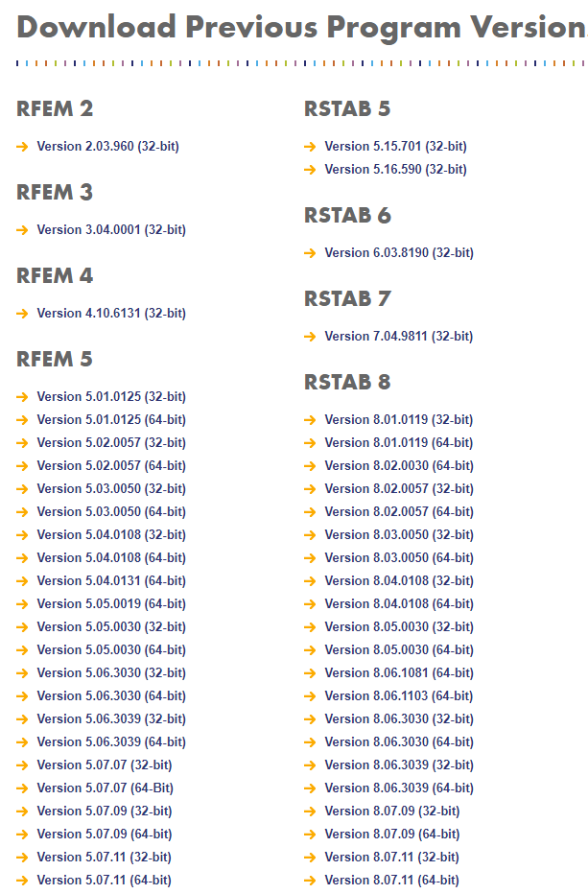This screenshot has height=894, width=588.
Task: Open Version 5.16.590 (32-bit) download link
Action: pyautogui.click(x=396, y=169)
